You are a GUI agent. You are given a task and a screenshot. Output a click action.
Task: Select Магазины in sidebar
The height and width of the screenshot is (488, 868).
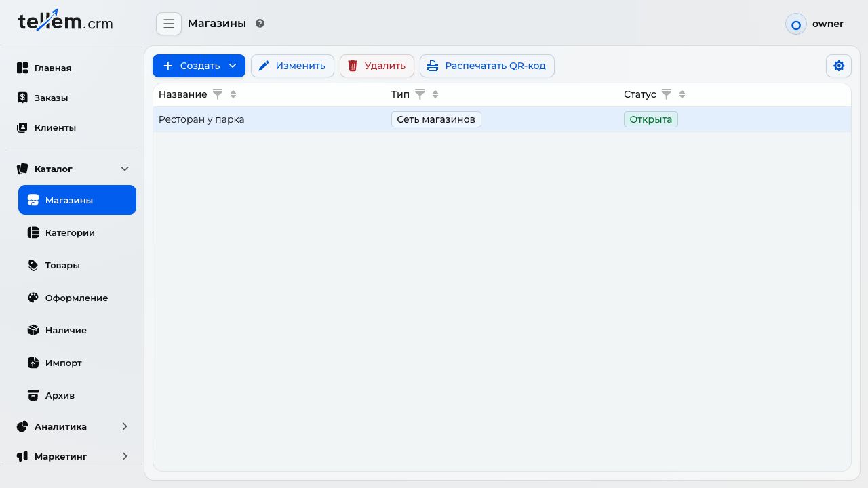(77, 200)
